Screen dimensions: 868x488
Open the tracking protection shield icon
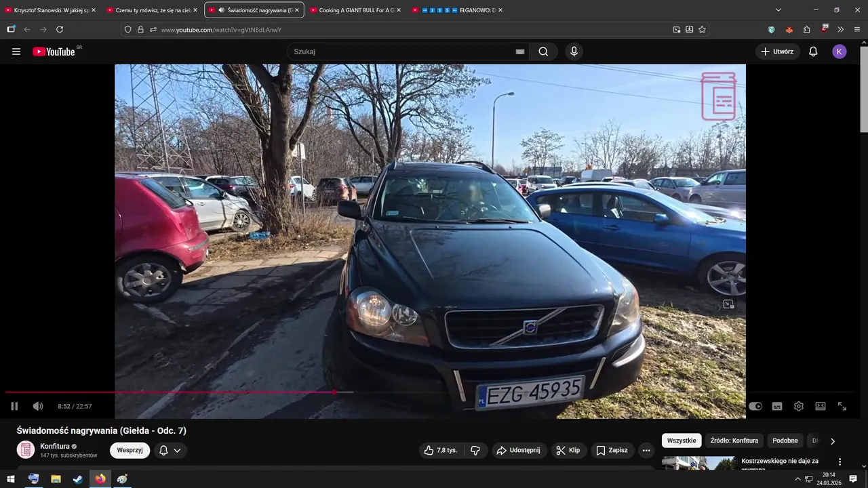(127, 30)
